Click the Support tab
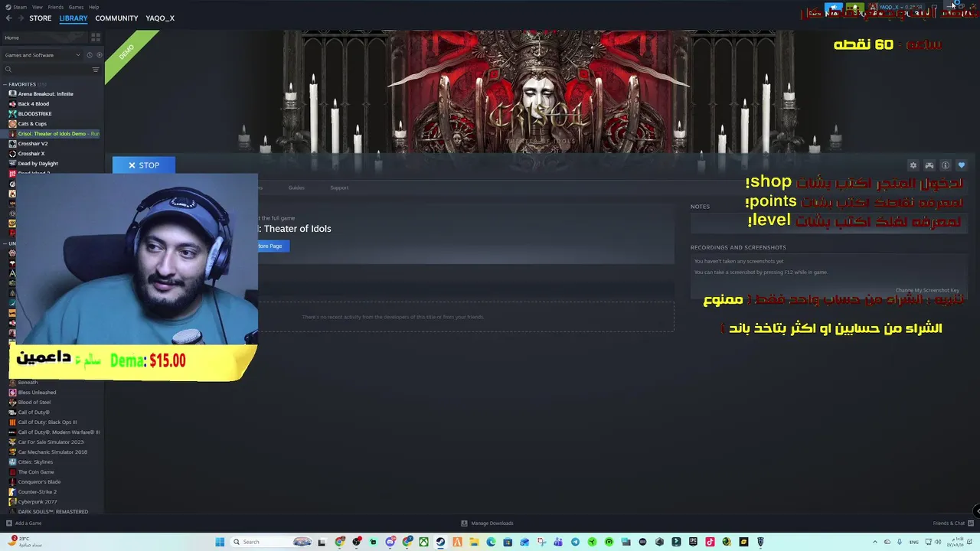The width and height of the screenshot is (980, 551). coord(339,187)
